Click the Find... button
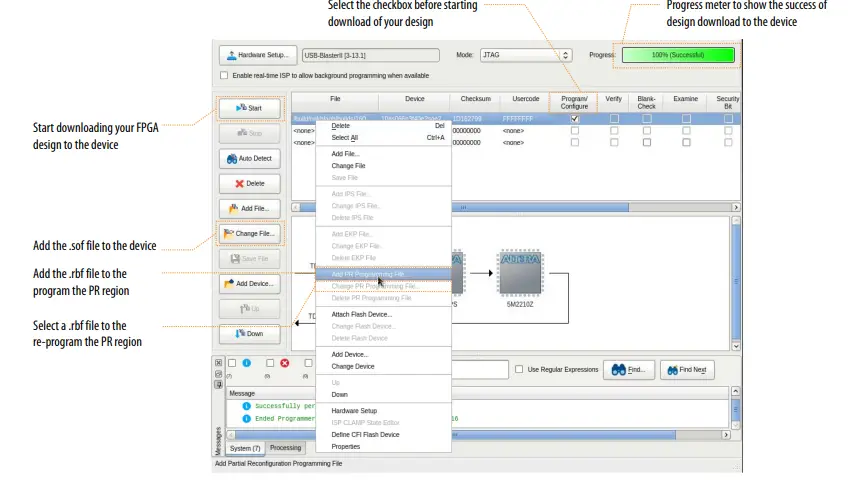Image resolution: width=854 pixels, height=480 pixels. coord(628,370)
